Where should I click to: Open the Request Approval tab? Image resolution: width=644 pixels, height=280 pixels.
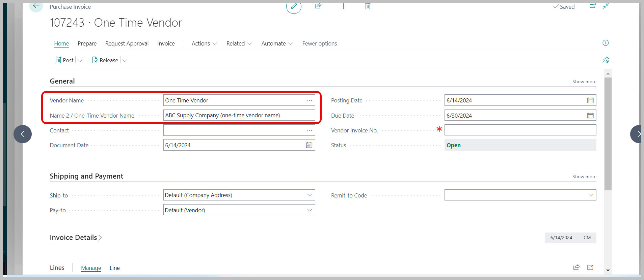pos(127,43)
